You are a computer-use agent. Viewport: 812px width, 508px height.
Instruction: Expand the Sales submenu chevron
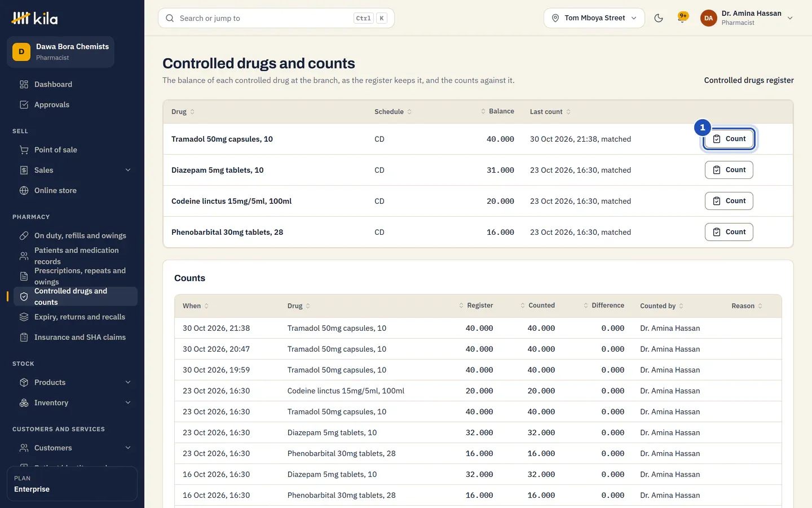pyautogui.click(x=128, y=170)
